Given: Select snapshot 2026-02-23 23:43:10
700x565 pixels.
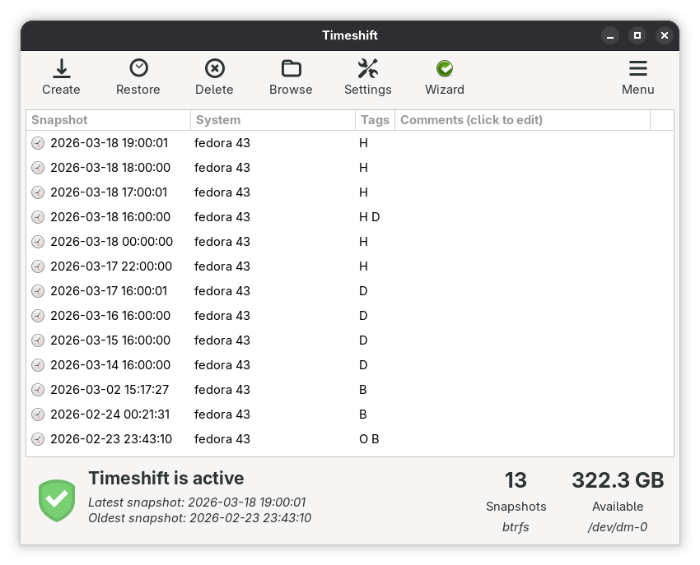Looking at the screenshot, I should (x=350, y=439).
